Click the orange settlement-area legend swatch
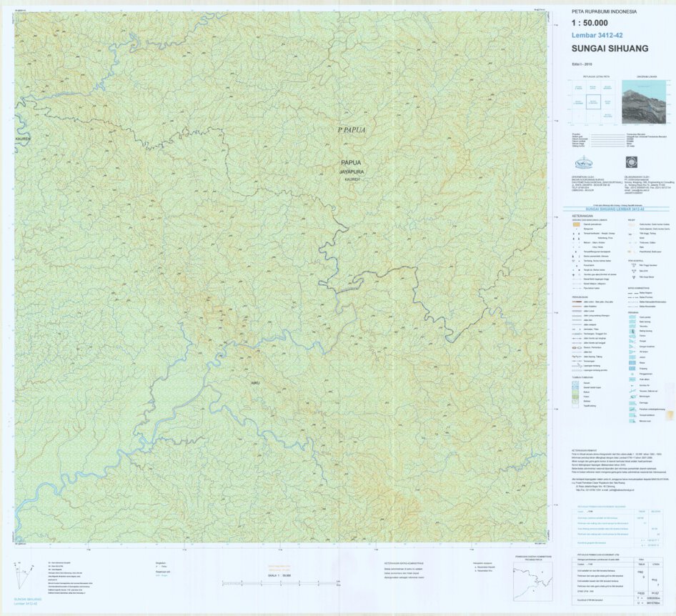The width and height of the screenshot is (676, 616). click(x=575, y=224)
